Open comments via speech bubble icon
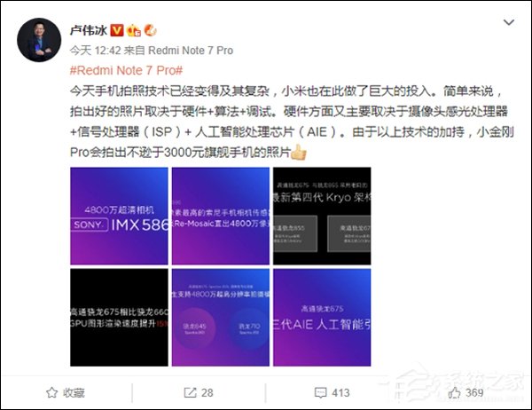Image resolution: width=532 pixels, height=410 pixels. click(320, 392)
